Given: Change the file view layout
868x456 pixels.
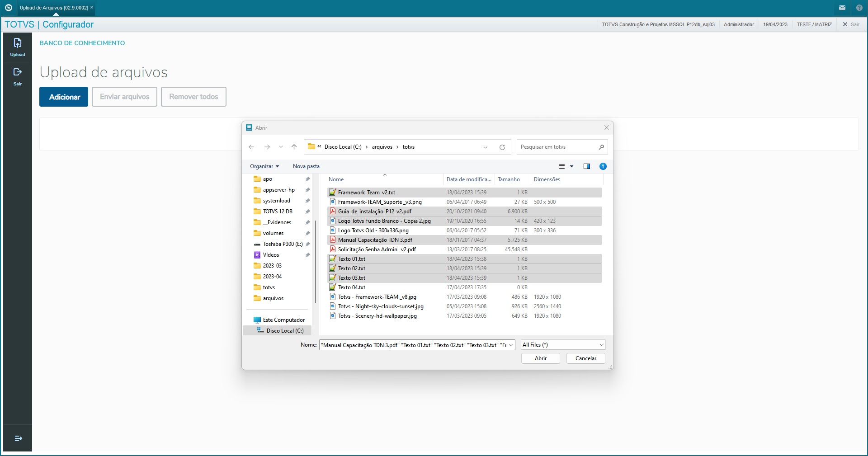Looking at the screenshot, I should (562, 166).
